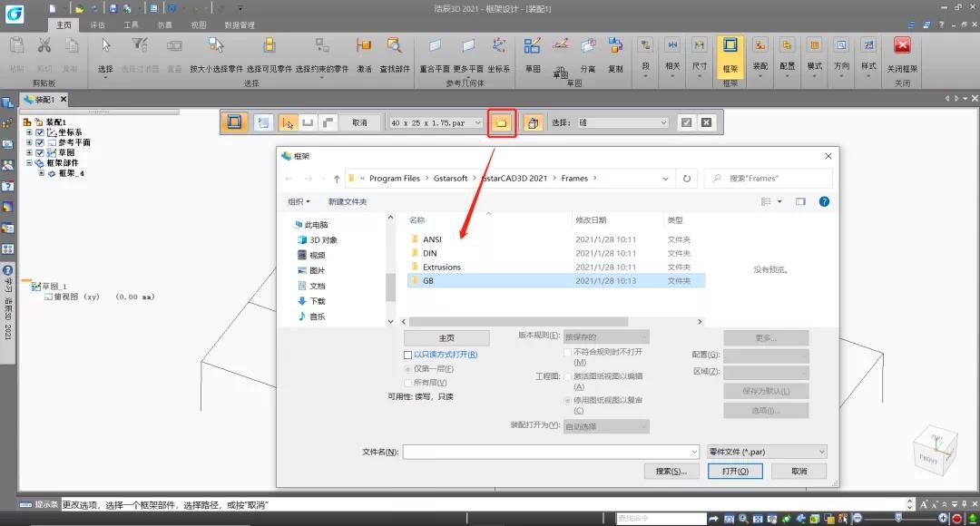Open the 仿真 ribbon tab
The height and width of the screenshot is (526, 980).
pyautogui.click(x=165, y=25)
